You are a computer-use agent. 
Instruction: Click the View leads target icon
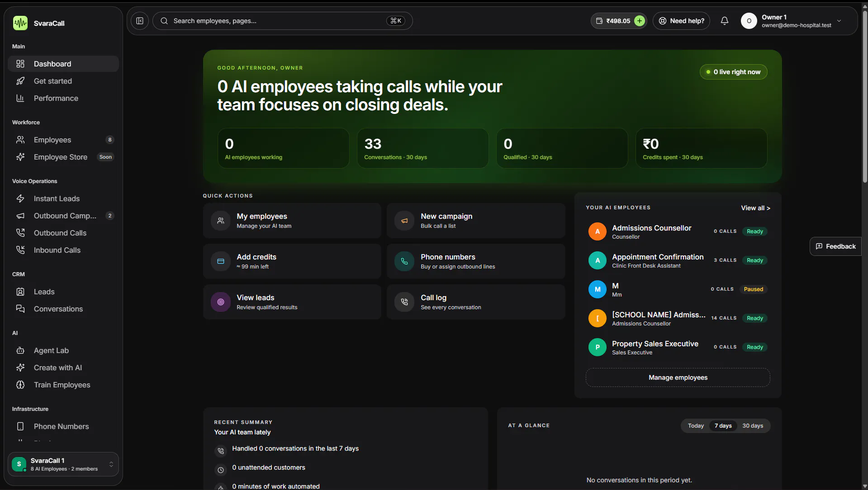pyautogui.click(x=221, y=302)
